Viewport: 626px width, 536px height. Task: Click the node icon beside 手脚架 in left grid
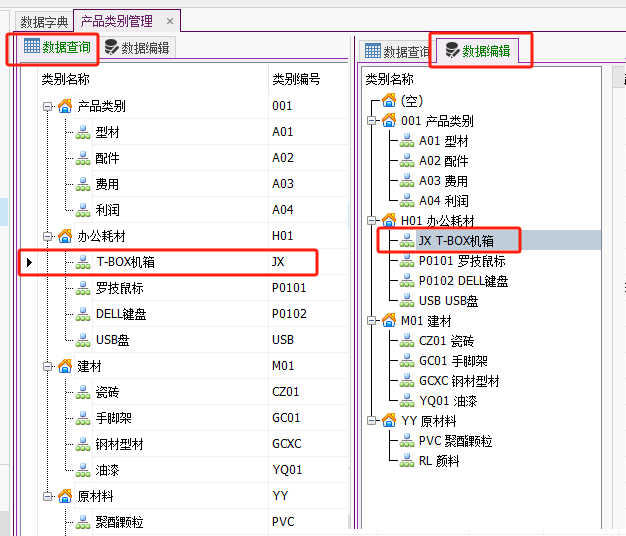[83, 418]
